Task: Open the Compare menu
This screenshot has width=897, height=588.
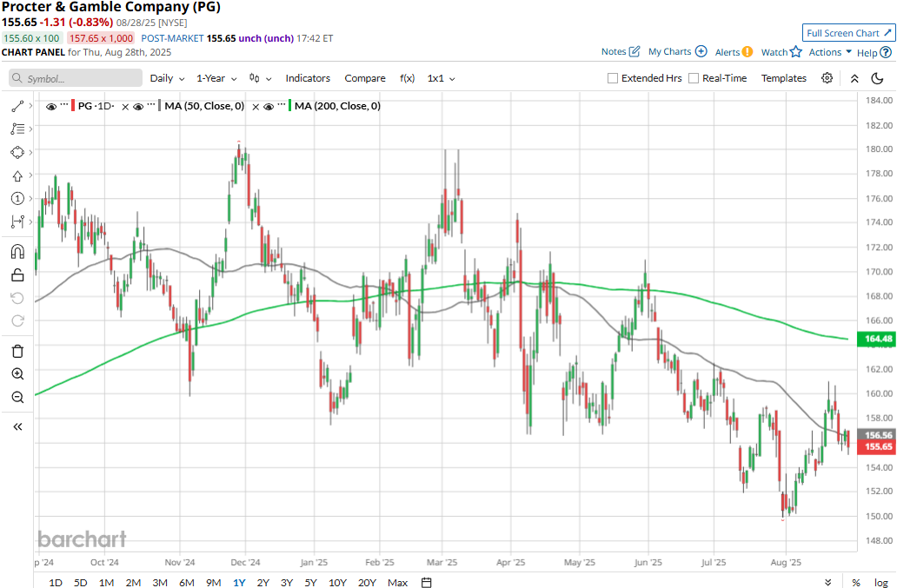Action: (x=365, y=78)
